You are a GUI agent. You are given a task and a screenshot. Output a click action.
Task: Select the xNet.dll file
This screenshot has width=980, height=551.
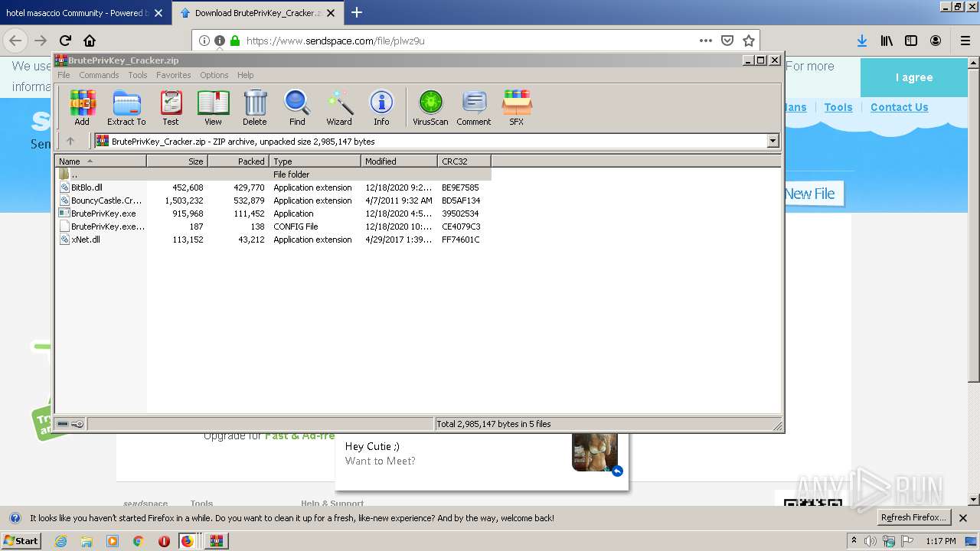[274, 240]
